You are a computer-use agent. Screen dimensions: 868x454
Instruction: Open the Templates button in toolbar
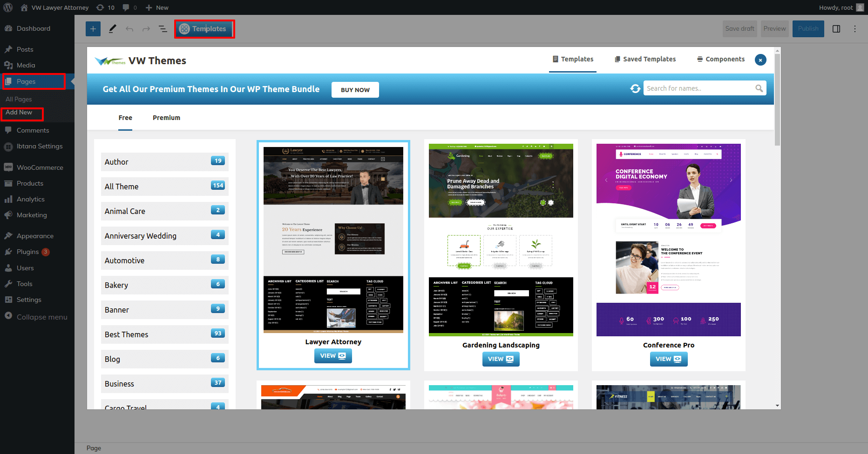pos(204,29)
